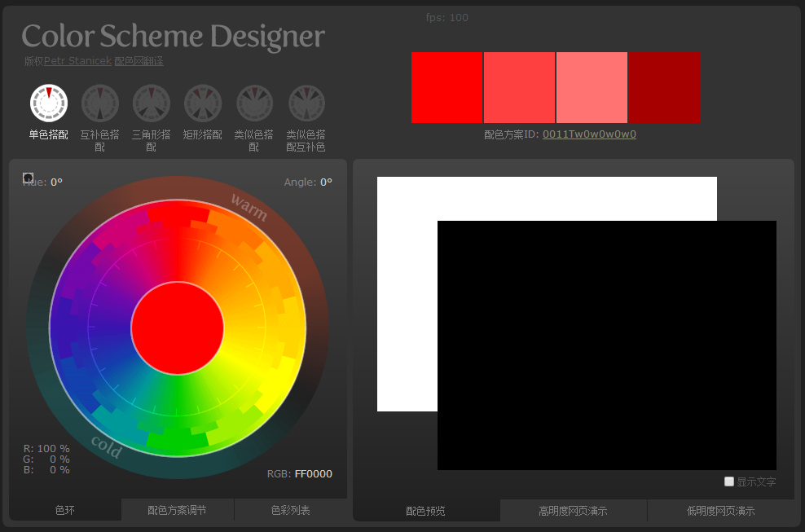Open the 配色网翻译 link
Image resolution: width=805 pixels, height=532 pixels.
pos(139,60)
